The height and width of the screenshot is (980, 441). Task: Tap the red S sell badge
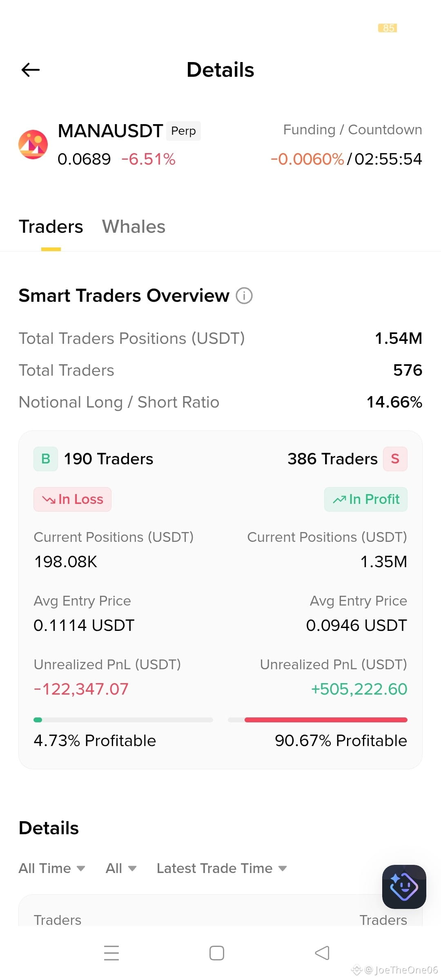(395, 459)
